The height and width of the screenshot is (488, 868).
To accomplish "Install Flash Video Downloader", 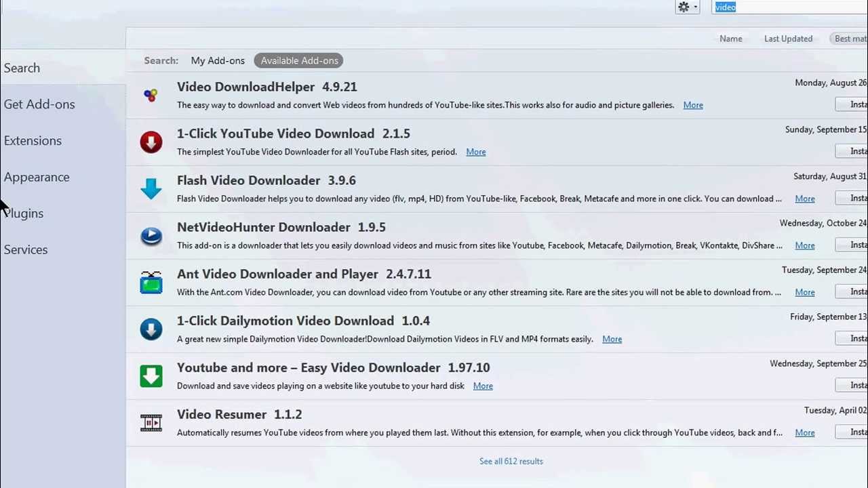I will (x=852, y=198).
